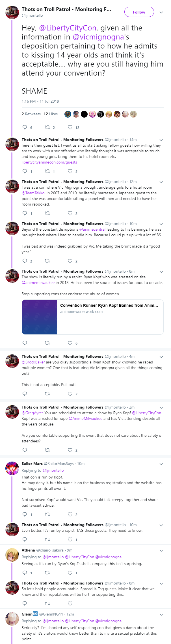This screenshot has width=171, height=644.
Task: Open the first avatar in the likers row
Action: pyautogui.click(x=68, y=114)
